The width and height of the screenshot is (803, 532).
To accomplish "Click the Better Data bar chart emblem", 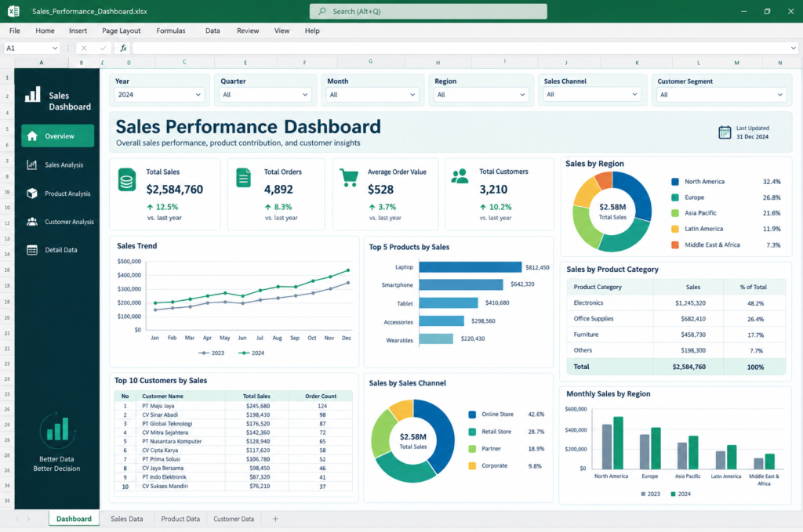I will coord(57,431).
